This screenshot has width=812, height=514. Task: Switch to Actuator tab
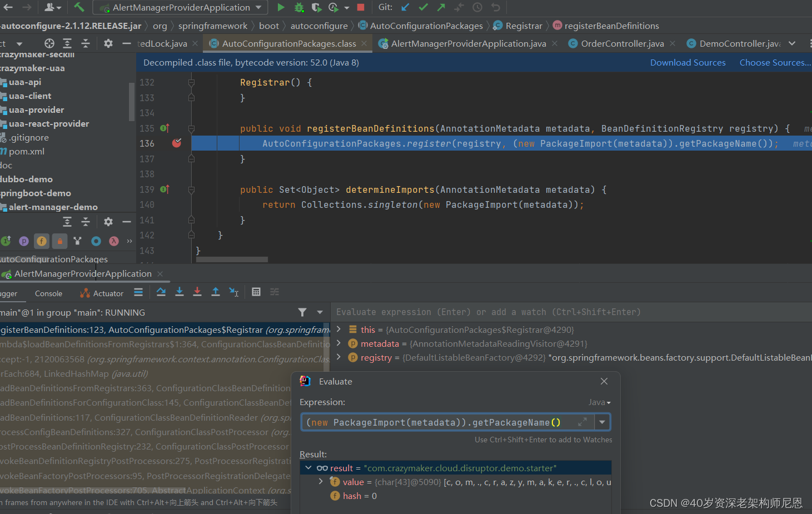(102, 293)
